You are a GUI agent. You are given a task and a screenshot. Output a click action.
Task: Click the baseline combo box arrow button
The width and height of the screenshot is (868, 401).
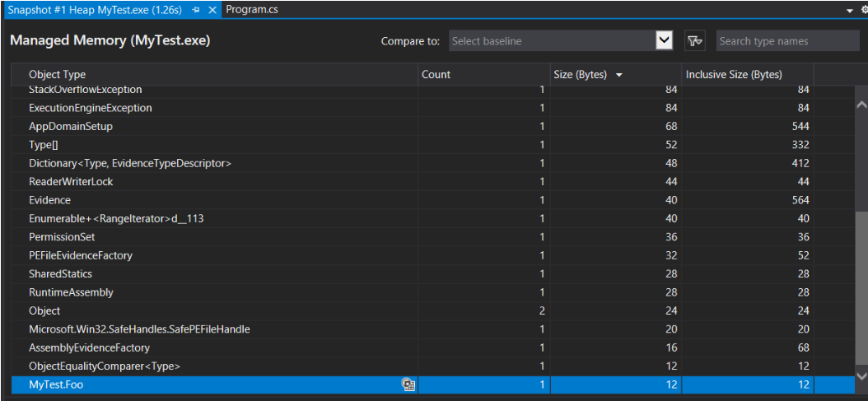(664, 40)
